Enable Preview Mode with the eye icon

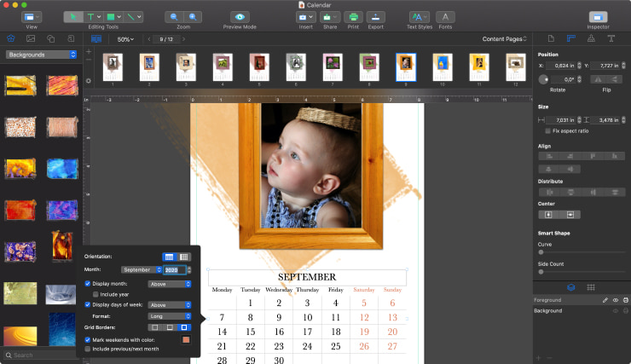point(240,17)
